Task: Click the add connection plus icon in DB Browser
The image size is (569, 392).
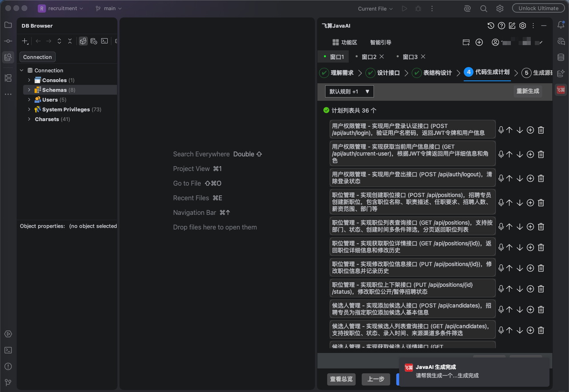Action: click(25, 41)
